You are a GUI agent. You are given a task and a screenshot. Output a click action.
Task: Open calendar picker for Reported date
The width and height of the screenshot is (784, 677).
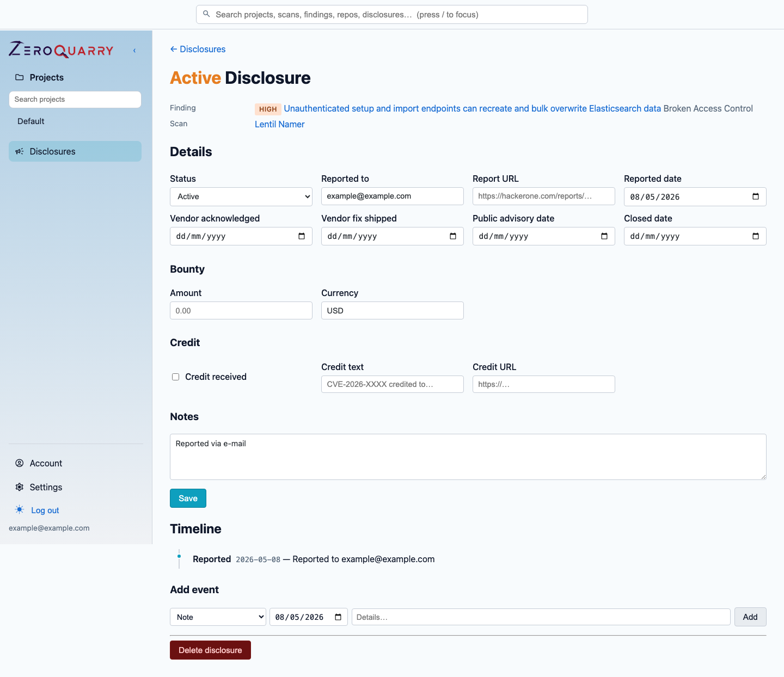coord(756,196)
